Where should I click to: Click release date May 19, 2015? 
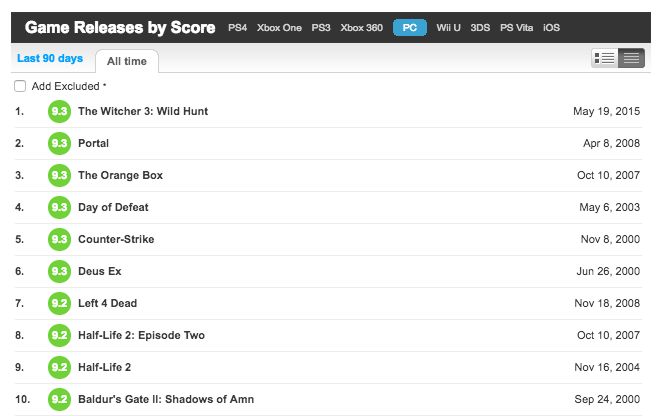click(606, 111)
